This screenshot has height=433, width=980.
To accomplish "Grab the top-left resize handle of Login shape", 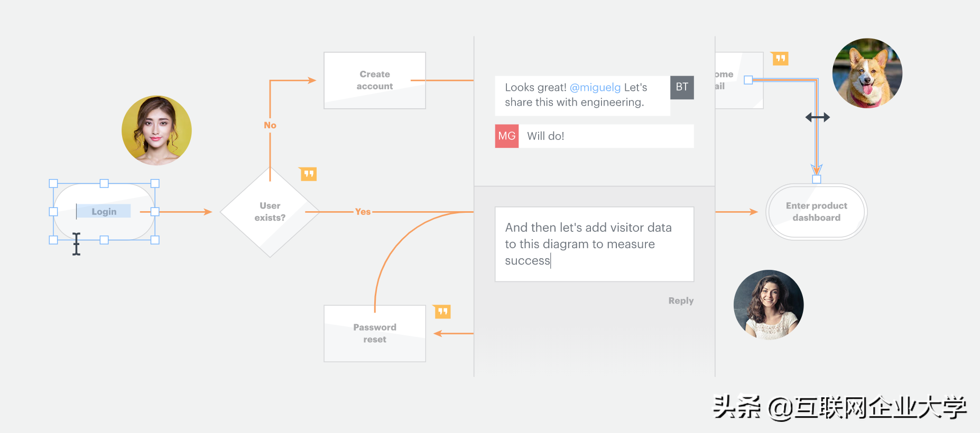I will (x=53, y=183).
